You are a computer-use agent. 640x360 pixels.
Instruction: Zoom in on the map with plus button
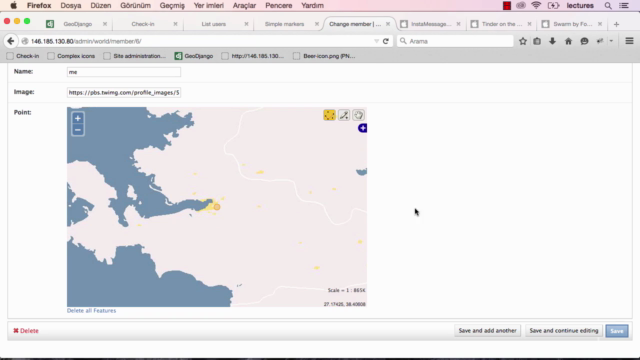tap(78, 118)
